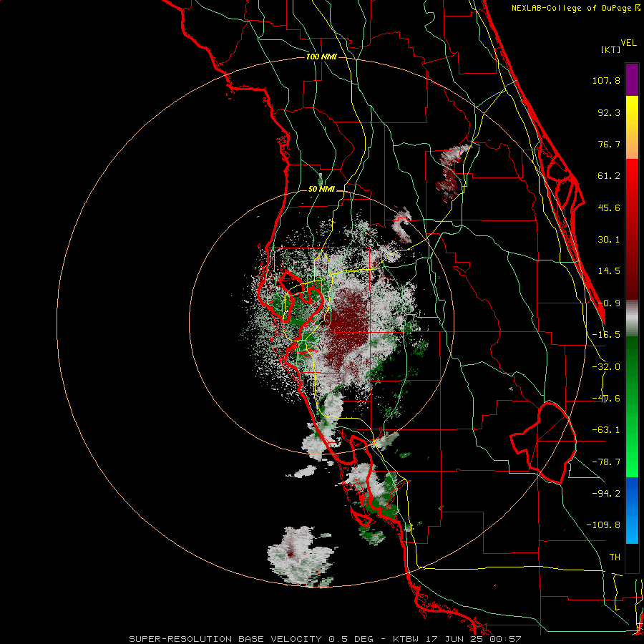Pick the gray near-zero segment of velocity colorbar

pos(632,318)
